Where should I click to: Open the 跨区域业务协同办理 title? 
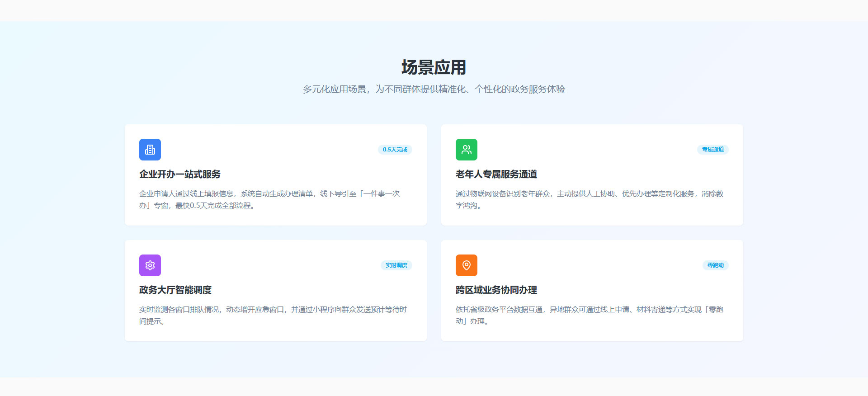point(496,290)
